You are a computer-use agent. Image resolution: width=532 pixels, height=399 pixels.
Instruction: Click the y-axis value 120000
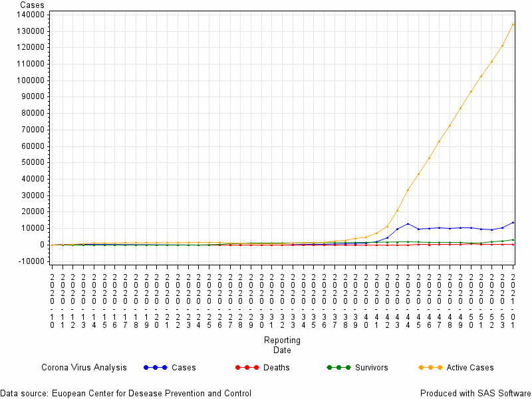(x=30, y=47)
